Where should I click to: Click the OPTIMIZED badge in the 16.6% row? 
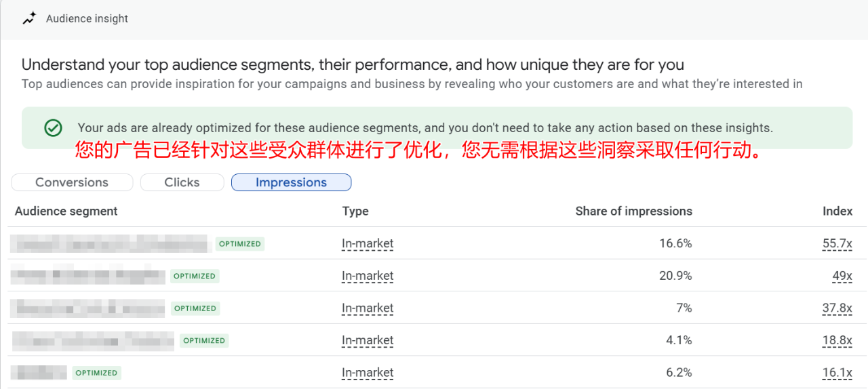(x=240, y=243)
